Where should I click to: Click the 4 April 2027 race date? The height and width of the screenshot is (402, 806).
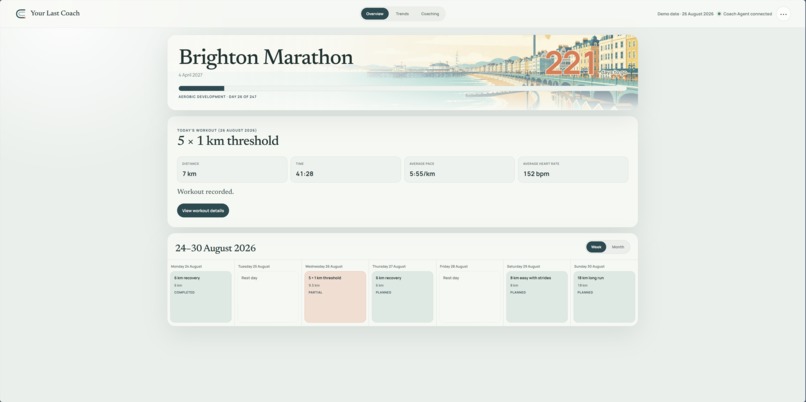tap(190, 75)
